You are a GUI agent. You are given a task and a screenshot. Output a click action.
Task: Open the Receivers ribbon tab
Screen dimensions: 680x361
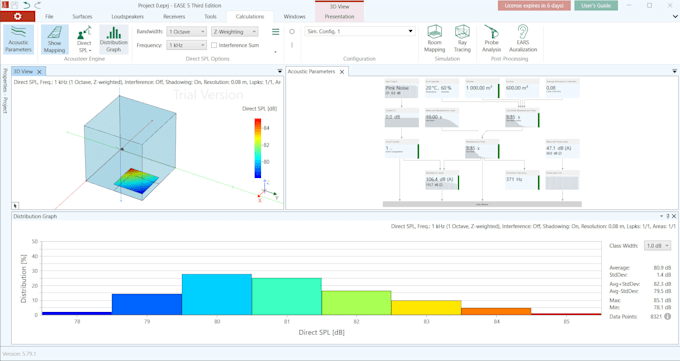(174, 16)
